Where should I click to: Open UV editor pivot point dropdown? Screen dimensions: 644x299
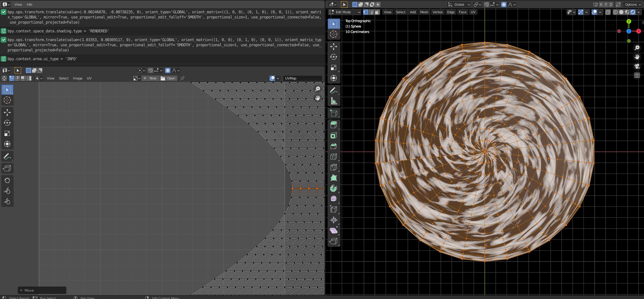141,70
